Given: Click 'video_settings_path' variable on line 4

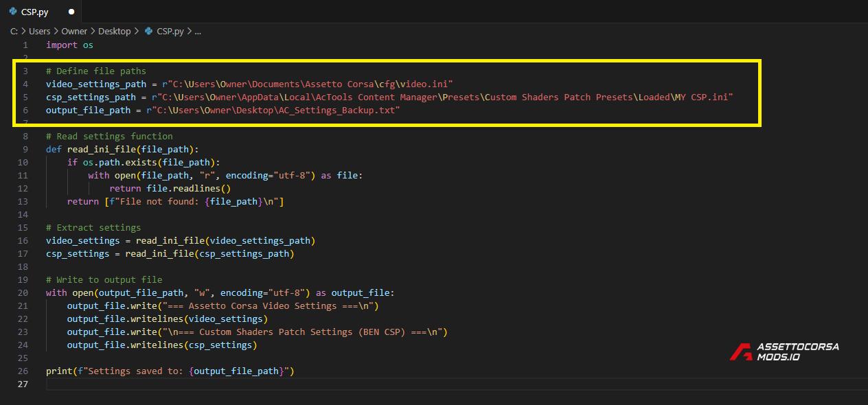Looking at the screenshot, I should (96, 84).
